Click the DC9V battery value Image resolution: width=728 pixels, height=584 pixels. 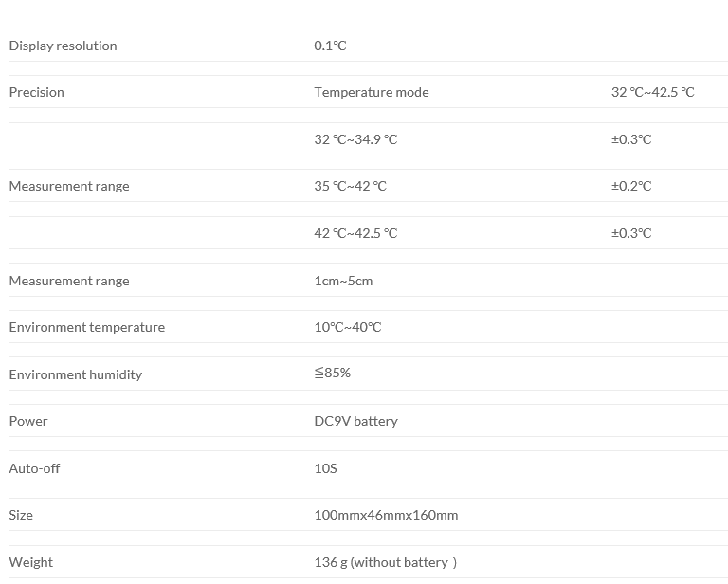(x=356, y=421)
